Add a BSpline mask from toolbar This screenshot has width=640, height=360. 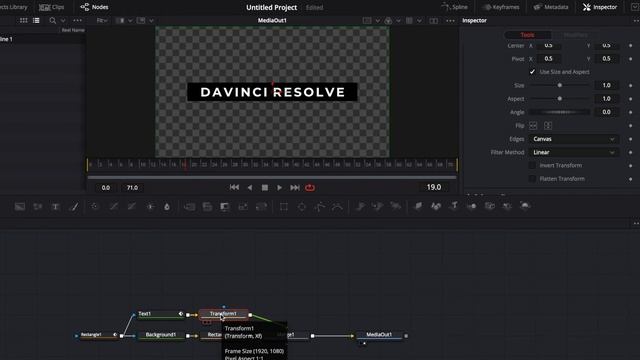pyautogui.click(x=338, y=207)
